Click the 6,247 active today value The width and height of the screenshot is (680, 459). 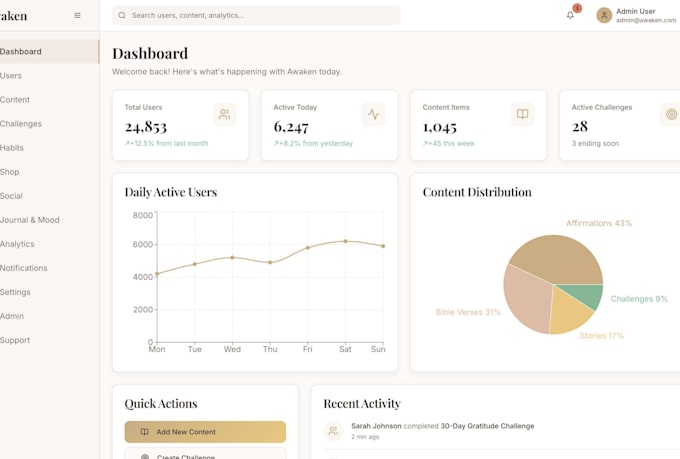tap(291, 127)
